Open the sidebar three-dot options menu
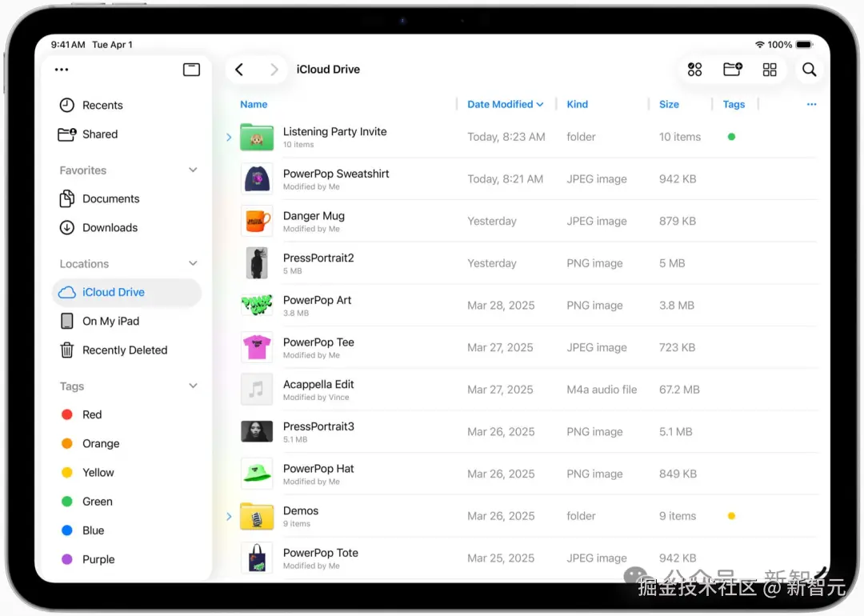864x616 pixels. click(62, 70)
